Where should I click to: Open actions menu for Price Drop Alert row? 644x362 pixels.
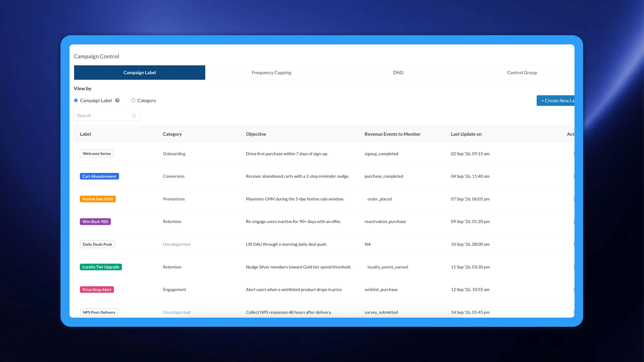[x=574, y=290]
